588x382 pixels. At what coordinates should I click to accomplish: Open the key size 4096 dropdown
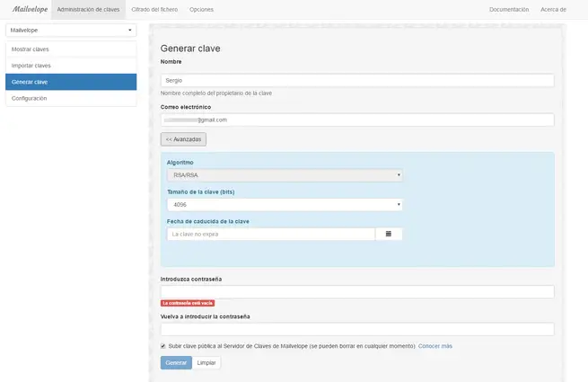285,205
